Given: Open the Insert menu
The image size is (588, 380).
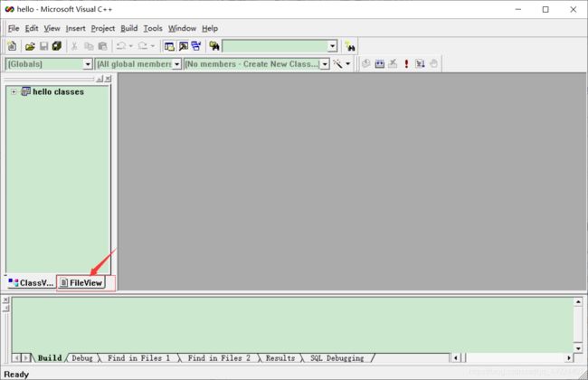Looking at the screenshot, I should point(75,29).
